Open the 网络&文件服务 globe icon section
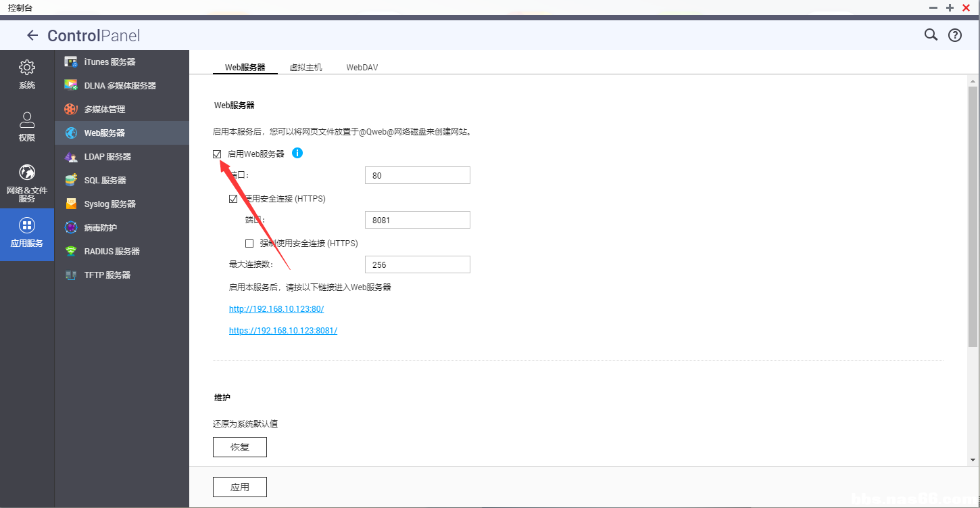This screenshot has width=980, height=508. (x=27, y=183)
